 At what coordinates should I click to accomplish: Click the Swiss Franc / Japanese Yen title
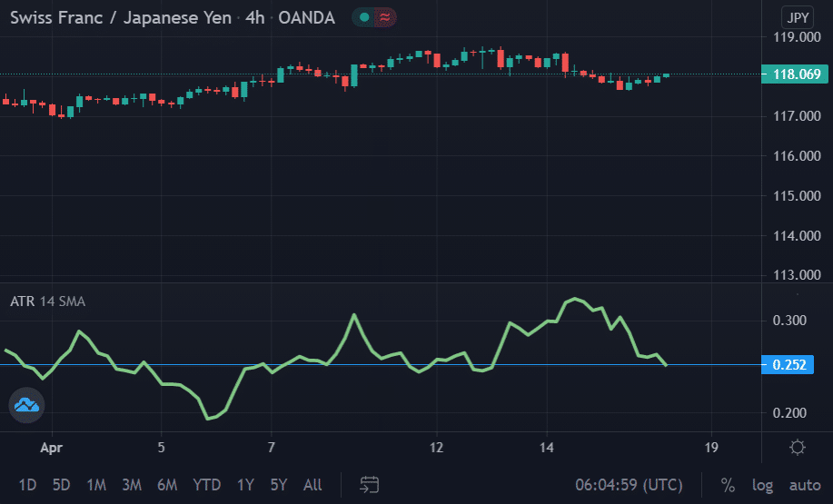click(x=121, y=17)
